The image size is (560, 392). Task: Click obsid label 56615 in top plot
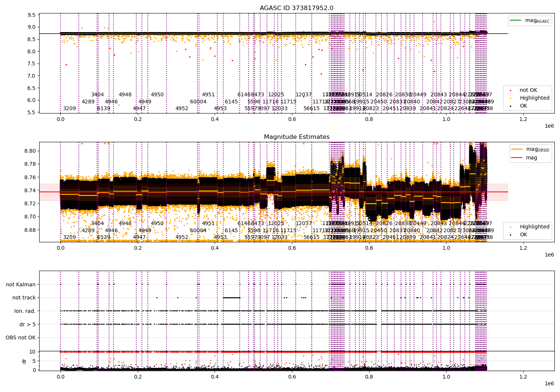point(312,109)
